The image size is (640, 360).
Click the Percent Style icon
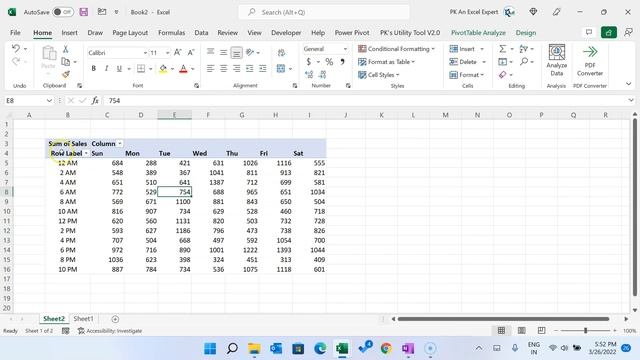329,62
